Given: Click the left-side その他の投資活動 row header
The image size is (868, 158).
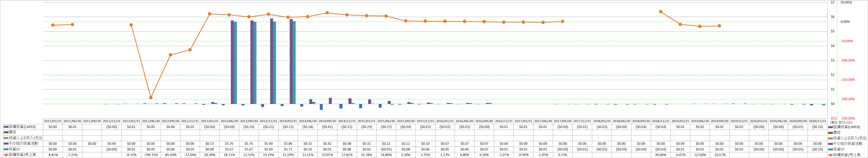Looking at the screenshot, I should 23,144.
